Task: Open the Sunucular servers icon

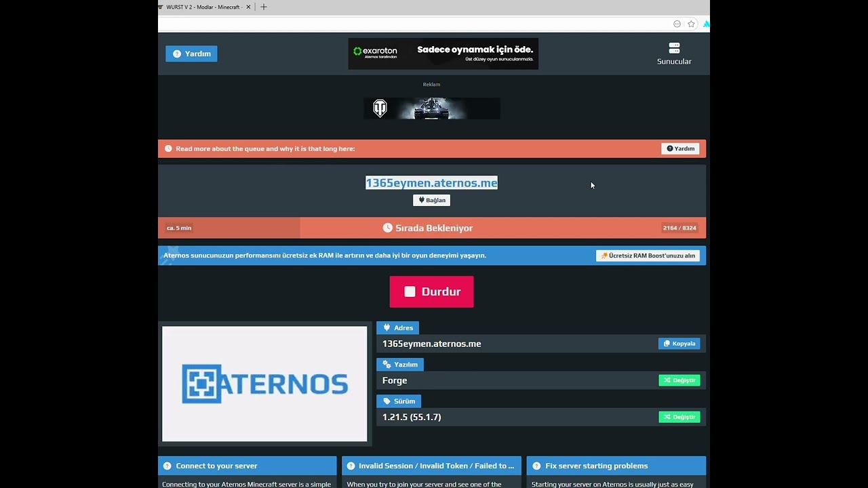Action: (x=674, y=54)
